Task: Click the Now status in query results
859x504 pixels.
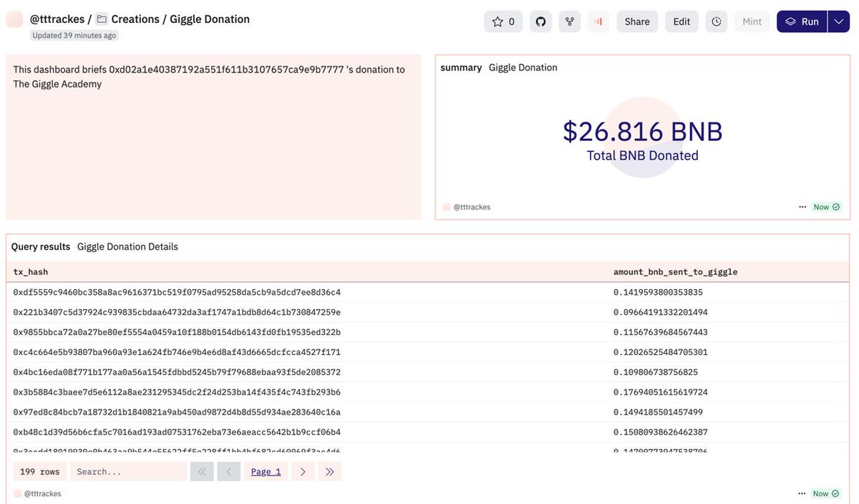Action: pos(826,493)
